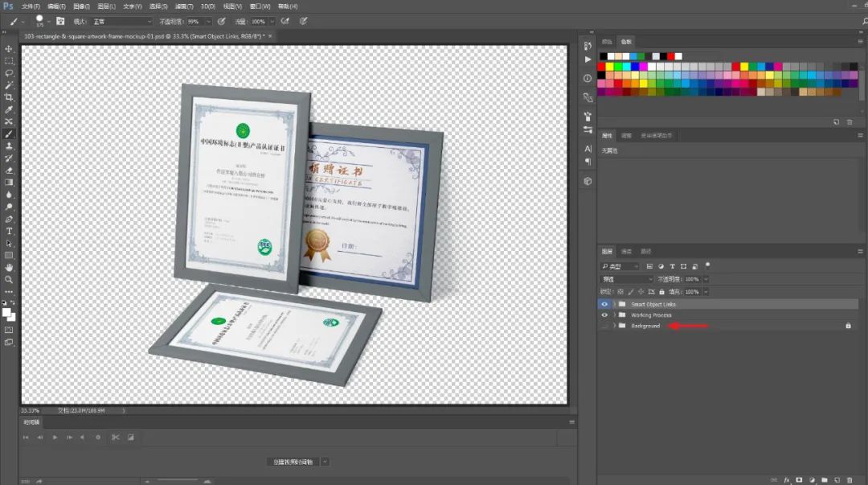
Task: Select the Clone Stamp tool
Action: (9, 146)
